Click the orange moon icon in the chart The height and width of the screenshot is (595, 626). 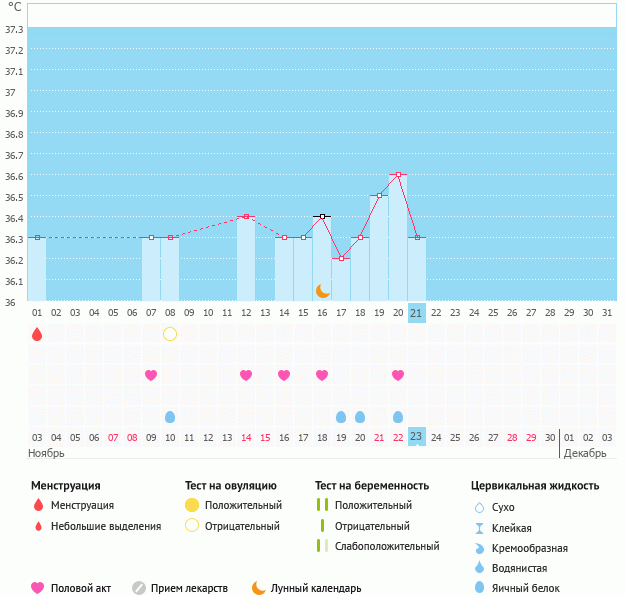(x=323, y=290)
